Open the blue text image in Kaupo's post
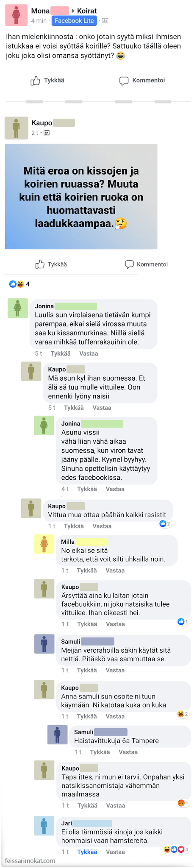 click(x=81, y=196)
